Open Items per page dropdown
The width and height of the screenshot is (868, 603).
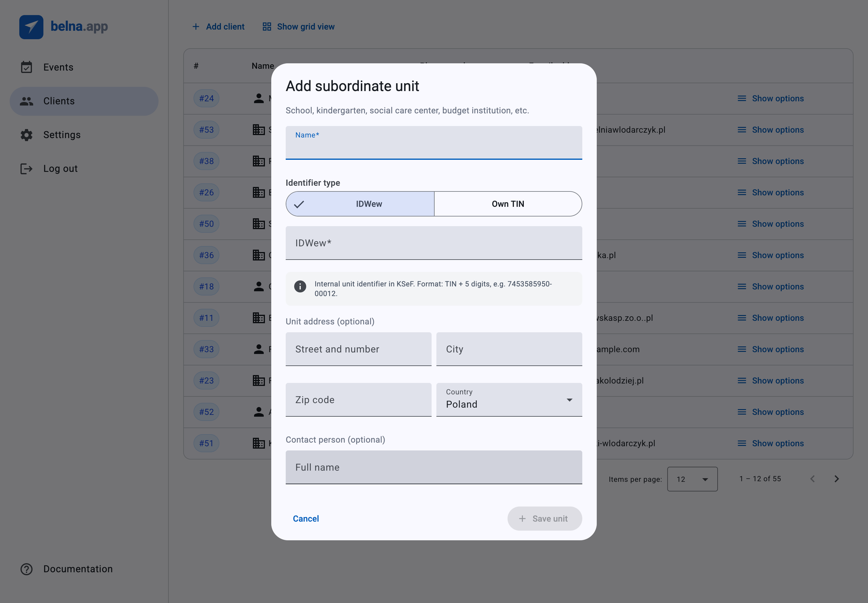pyautogui.click(x=692, y=479)
